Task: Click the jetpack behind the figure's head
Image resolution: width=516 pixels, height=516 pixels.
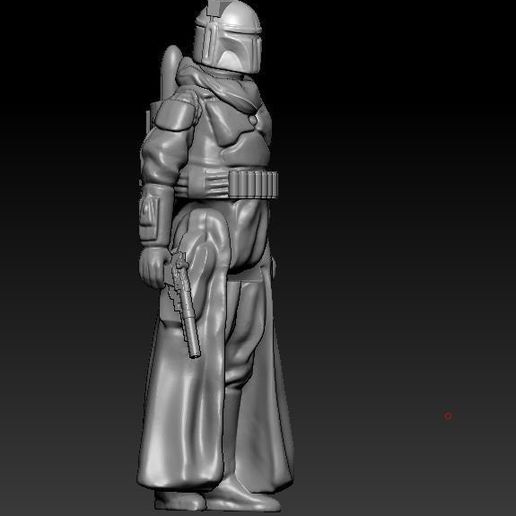Action: pyautogui.click(x=170, y=72)
